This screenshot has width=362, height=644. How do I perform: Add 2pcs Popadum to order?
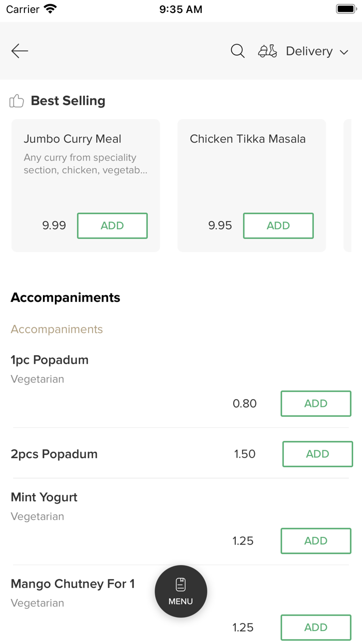click(x=318, y=454)
